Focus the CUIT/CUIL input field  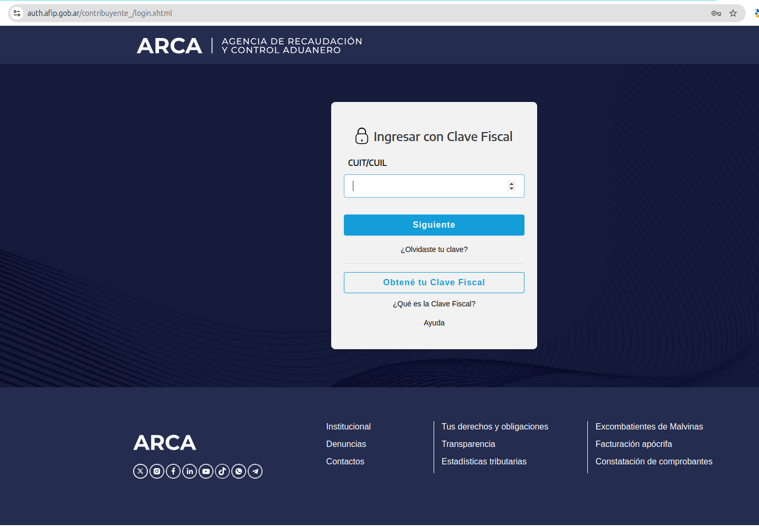pyautogui.click(x=434, y=186)
